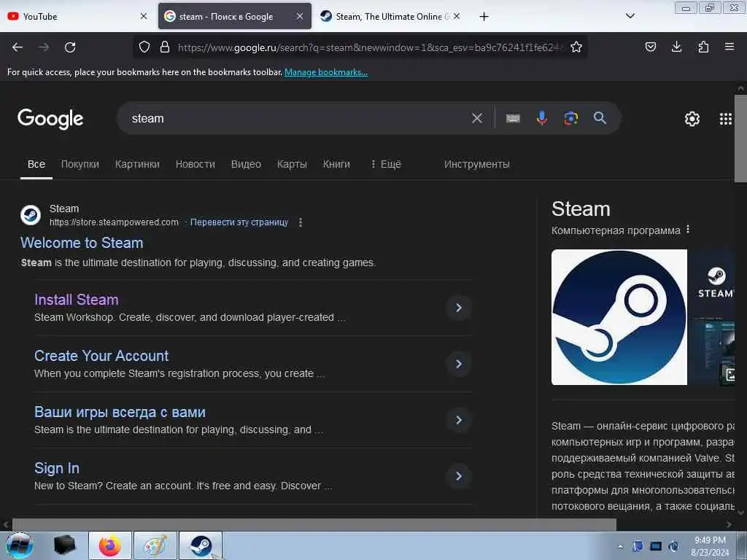Click the horizontal page scrollbar
Screen dimensions: 747x560
tap(314, 525)
